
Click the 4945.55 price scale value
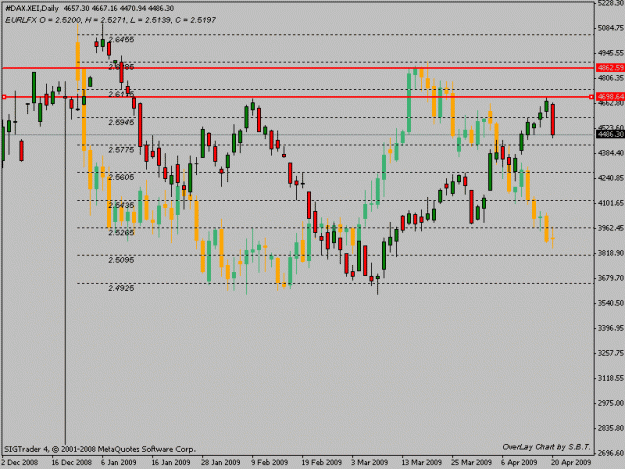(611, 53)
